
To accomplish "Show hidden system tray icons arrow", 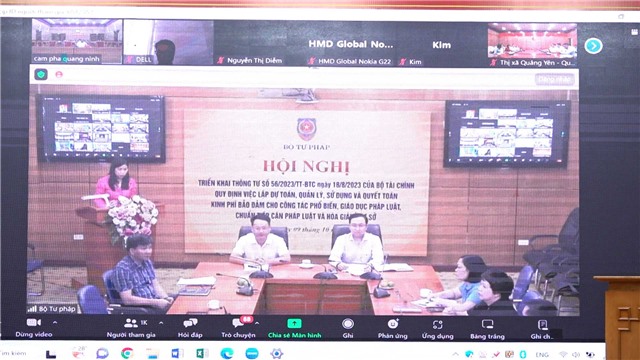I will tap(456, 355).
